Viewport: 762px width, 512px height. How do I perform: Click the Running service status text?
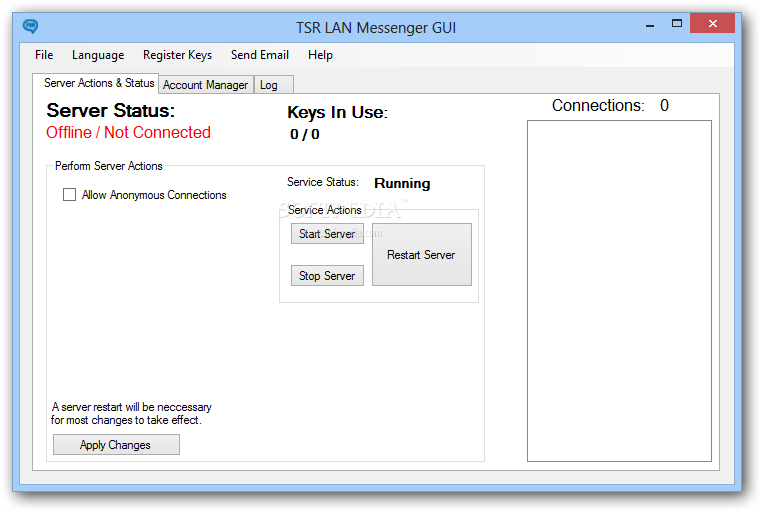[402, 183]
